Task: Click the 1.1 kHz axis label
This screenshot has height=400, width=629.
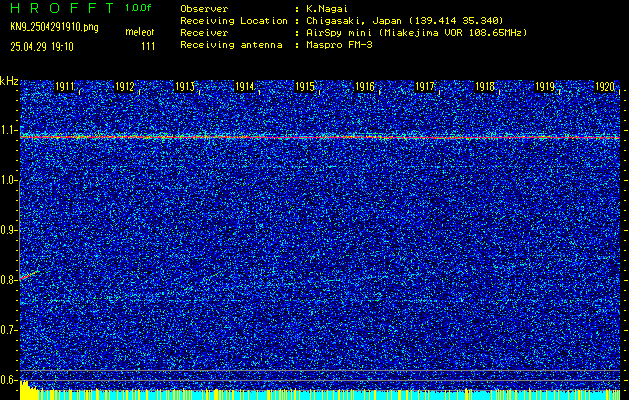Action: (8, 130)
